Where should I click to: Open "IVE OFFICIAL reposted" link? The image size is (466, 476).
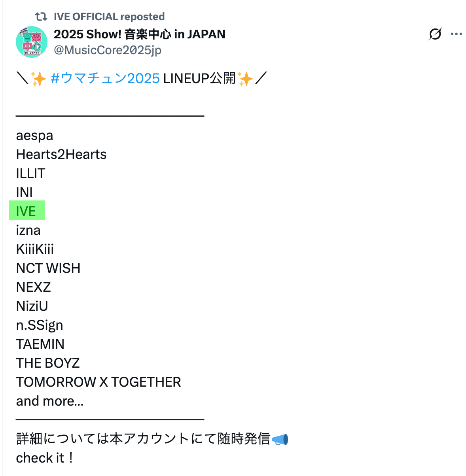point(109,17)
